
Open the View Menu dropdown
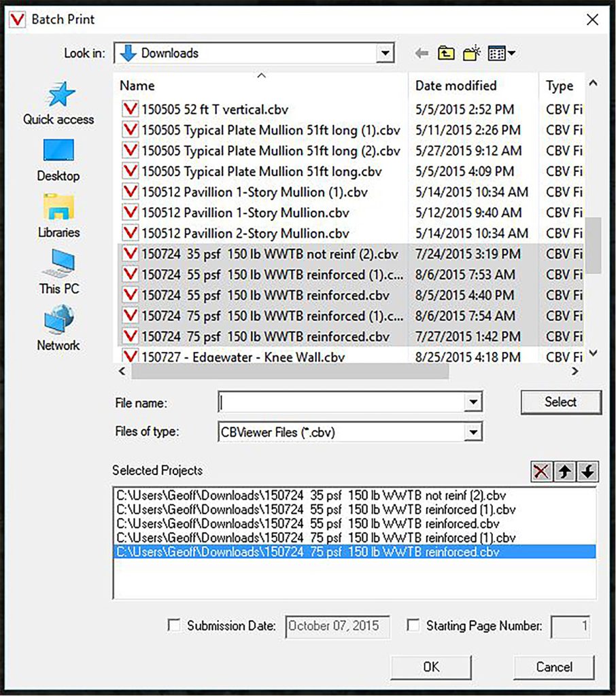(x=502, y=53)
